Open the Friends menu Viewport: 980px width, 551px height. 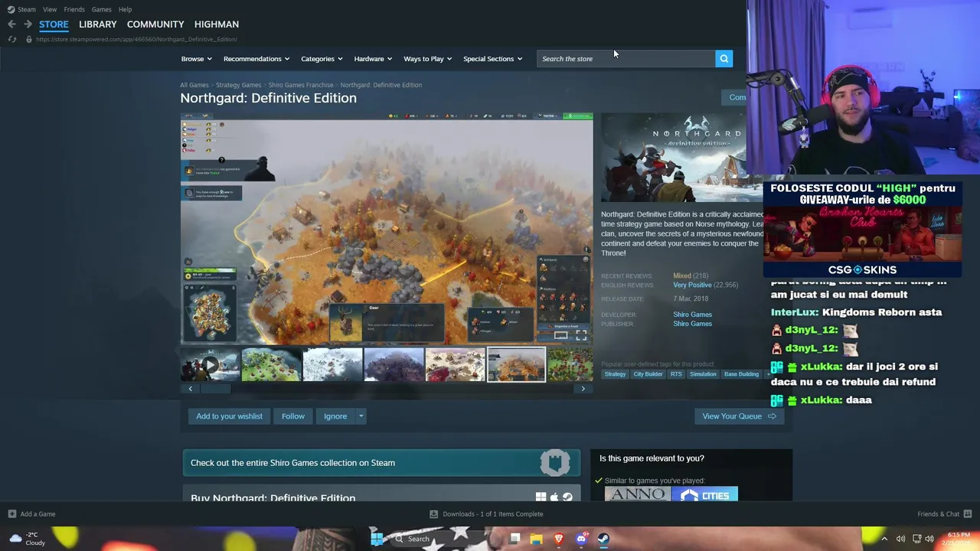click(74, 9)
